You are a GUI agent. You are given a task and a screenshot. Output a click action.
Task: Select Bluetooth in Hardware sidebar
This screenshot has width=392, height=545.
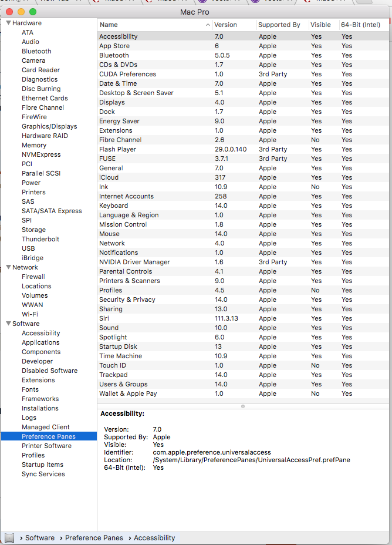pos(36,51)
